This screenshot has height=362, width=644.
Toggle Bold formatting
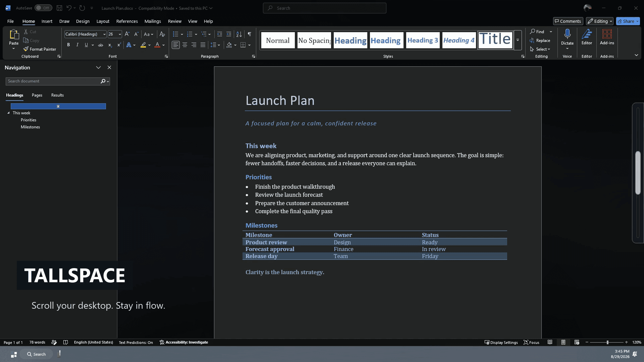[68, 45]
